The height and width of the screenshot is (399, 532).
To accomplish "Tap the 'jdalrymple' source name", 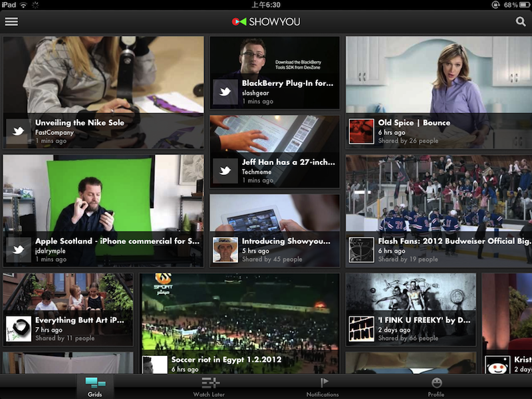I will point(51,251).
